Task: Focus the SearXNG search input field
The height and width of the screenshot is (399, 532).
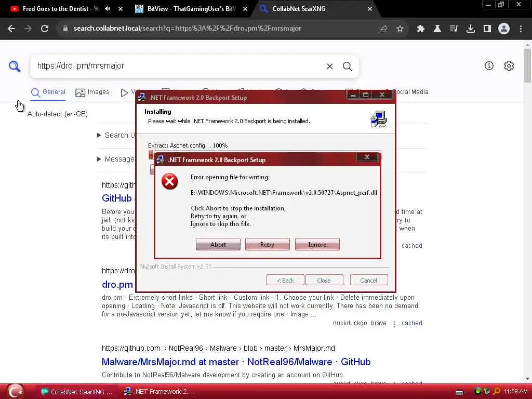Action: pyautogui.click(x=178, y=66)
